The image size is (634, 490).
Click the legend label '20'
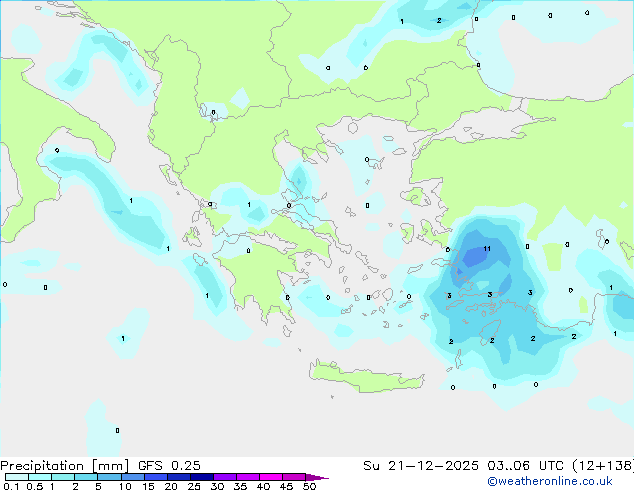[171, 486]
